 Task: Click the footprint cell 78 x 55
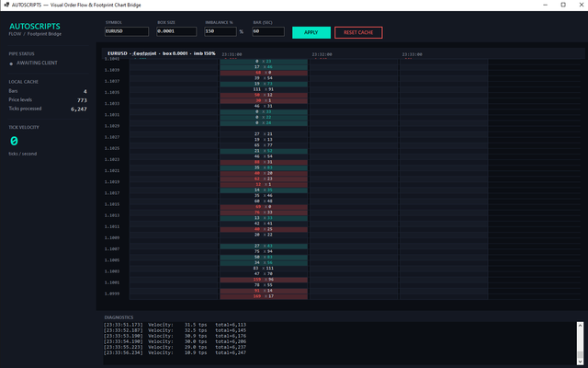pos(264,285)
